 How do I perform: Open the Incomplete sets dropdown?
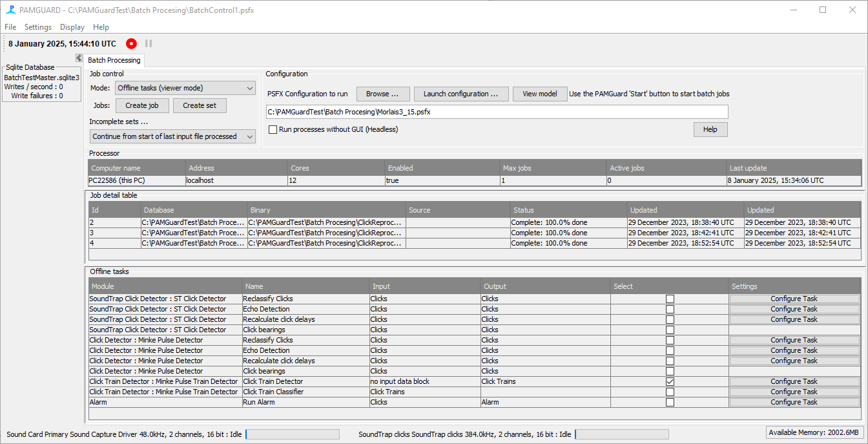coord(173,136)
